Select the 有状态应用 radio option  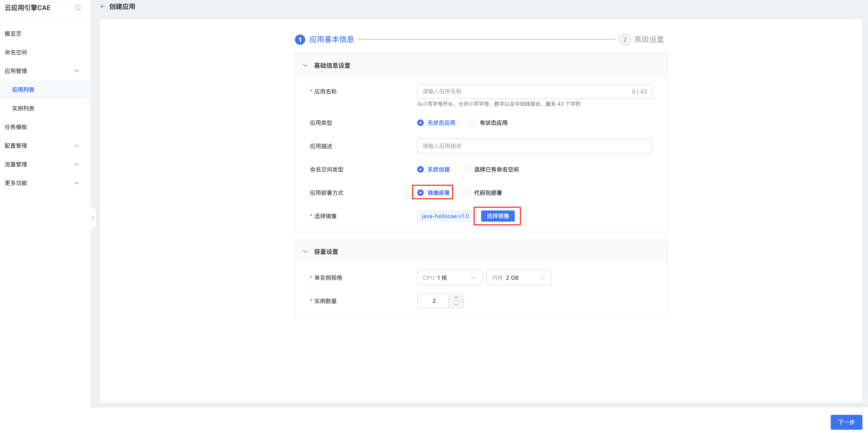[473, 123]
